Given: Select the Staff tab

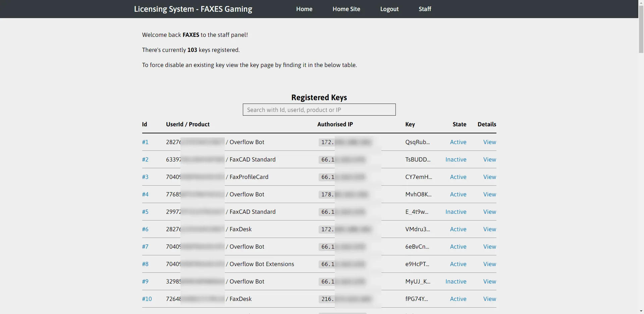Looking at the screenshot, I should 425,9.
